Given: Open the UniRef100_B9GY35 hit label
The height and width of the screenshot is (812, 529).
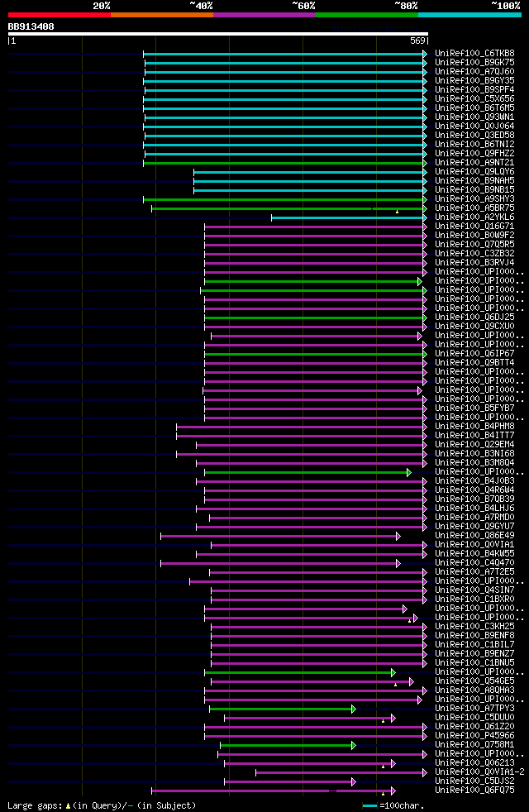Looking at the screenshot, I should click(474, 81).
